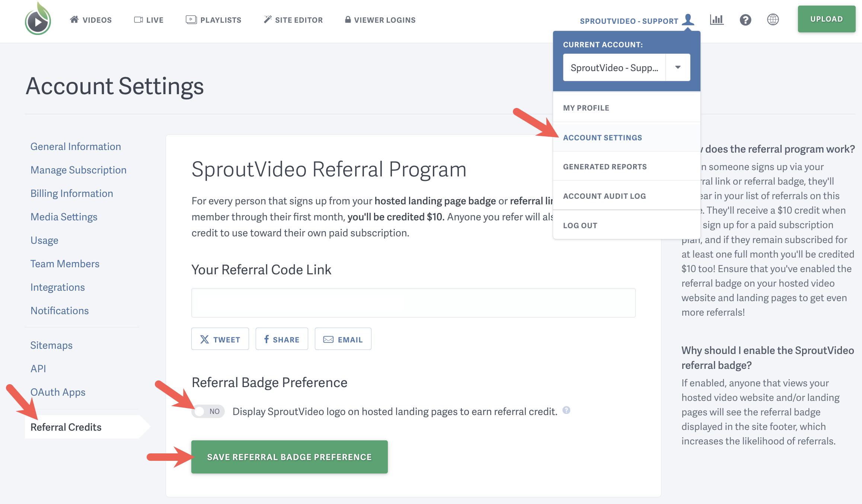Screen dimensions: 862x504
Task: Open the SproutVideo - Supp account selector
Action: [x=614, y=67]
